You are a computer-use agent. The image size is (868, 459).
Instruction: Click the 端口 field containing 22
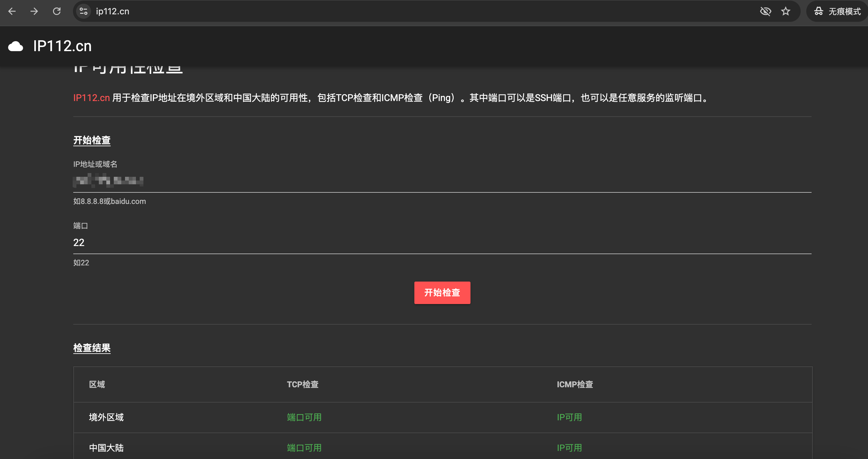(441, 242)
